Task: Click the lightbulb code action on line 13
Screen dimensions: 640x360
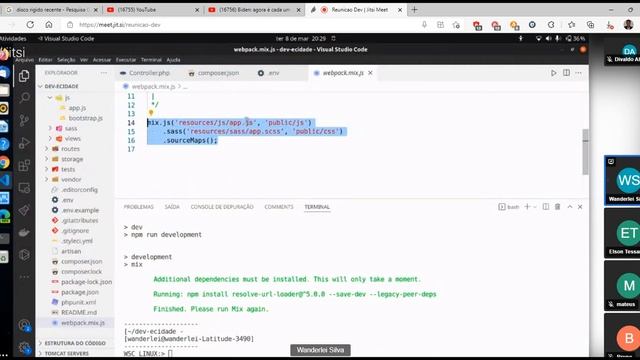Action: pyautogui.click(x=151, y=113)
